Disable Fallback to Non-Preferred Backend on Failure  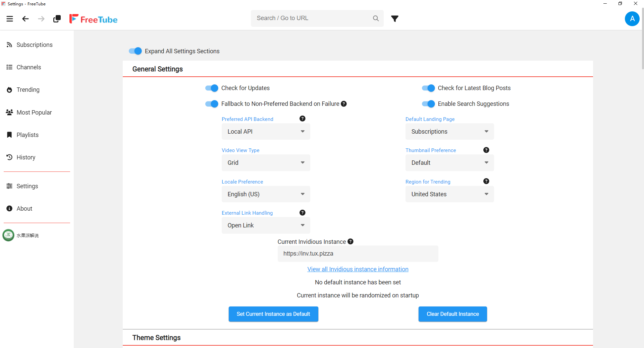coord(212,104)
